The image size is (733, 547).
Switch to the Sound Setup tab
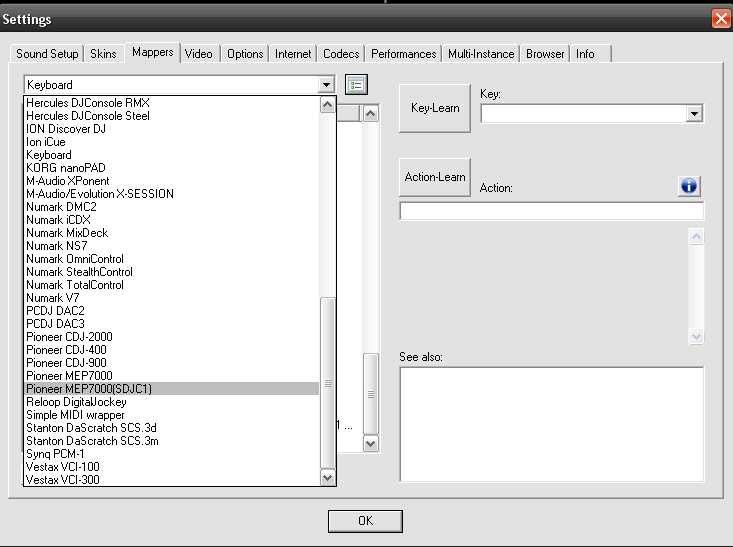point(47,54)
